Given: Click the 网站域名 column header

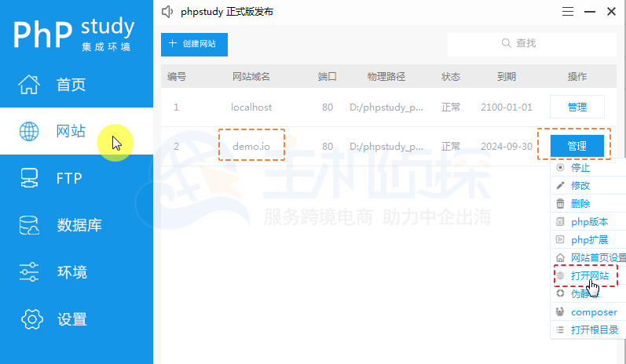Looking at the screenshot, I should (251, 77).
